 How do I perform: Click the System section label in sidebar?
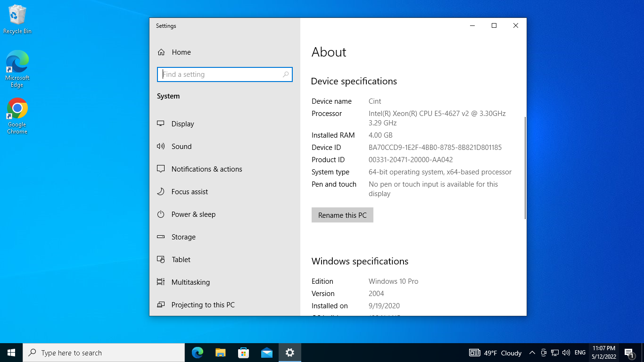pyautogui.click(x=168, y=96)
